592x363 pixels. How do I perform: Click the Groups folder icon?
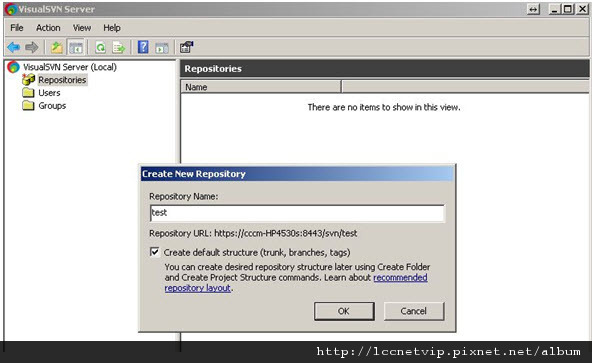[x=28, y=105]
